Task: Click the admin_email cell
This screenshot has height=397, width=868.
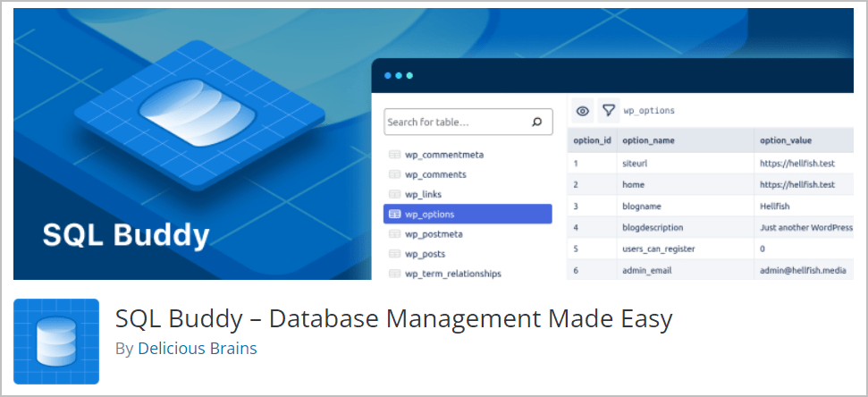Action: [686, 270]
